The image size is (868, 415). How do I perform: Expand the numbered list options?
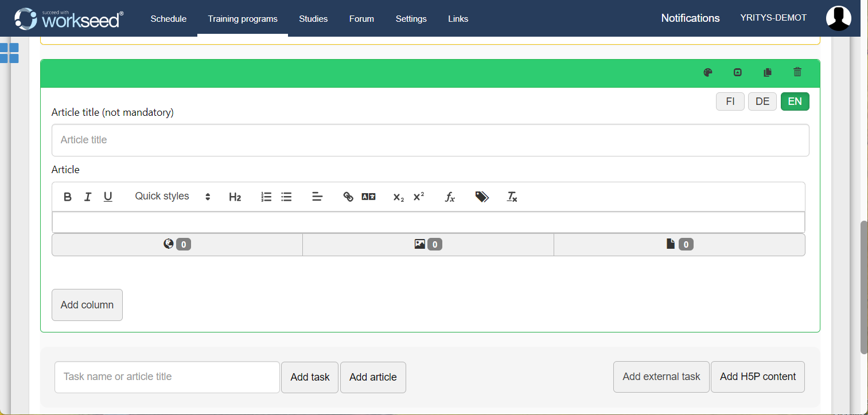pyautogui.click(x=266, y=197)
